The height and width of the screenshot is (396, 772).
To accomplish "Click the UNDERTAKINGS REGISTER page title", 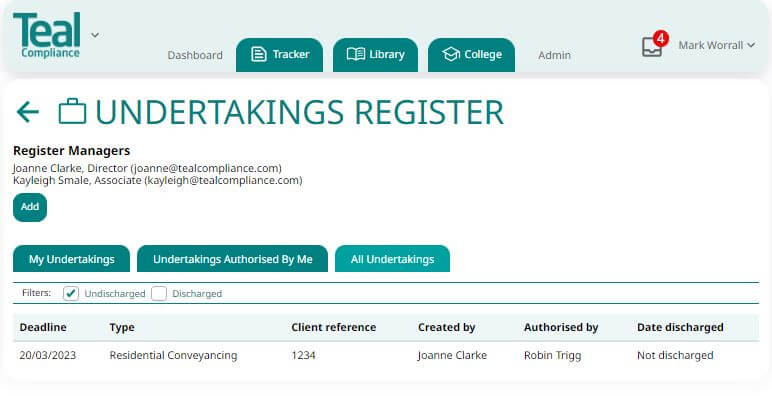I will (299, 112).
